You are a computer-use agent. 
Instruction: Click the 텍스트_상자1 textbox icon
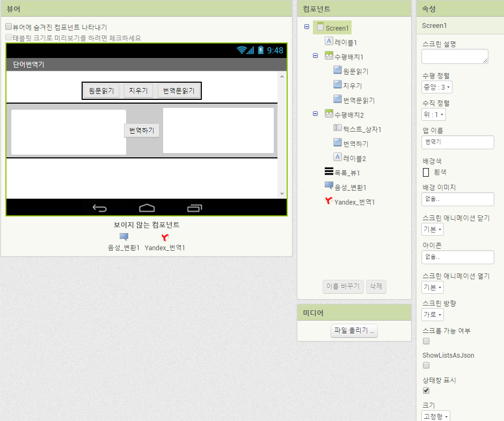click(338, 128)
